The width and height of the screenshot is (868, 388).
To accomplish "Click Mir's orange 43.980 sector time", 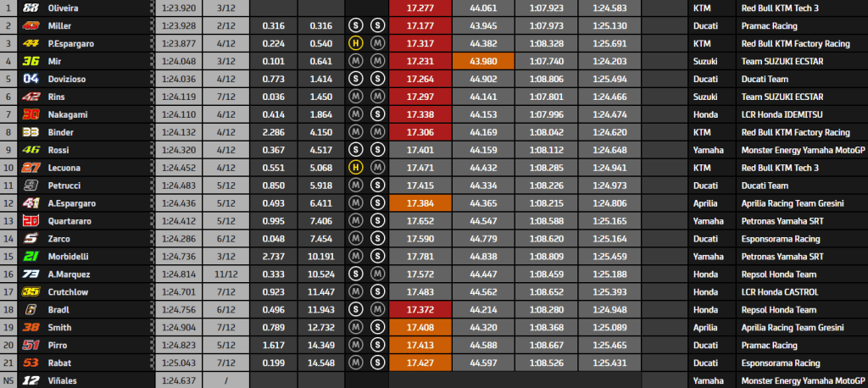I will pos(483,62).
